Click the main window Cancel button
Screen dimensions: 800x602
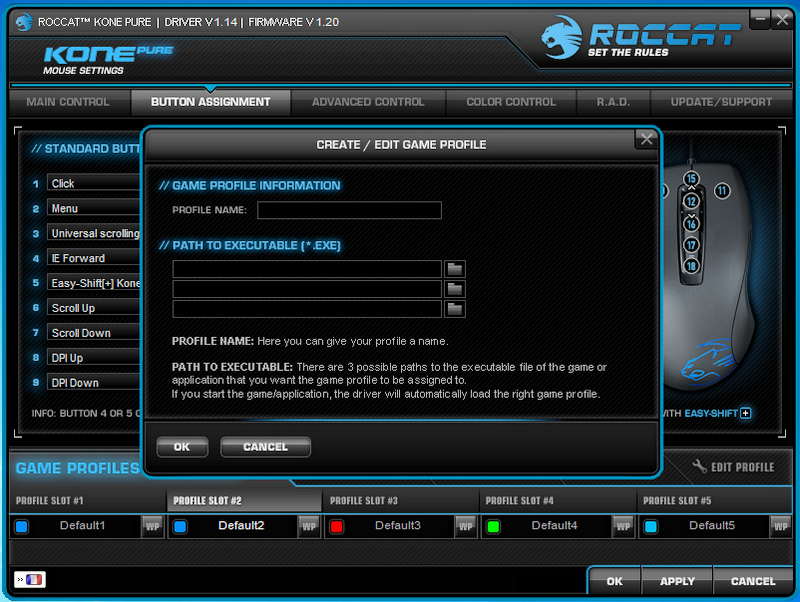coord(753,581)
